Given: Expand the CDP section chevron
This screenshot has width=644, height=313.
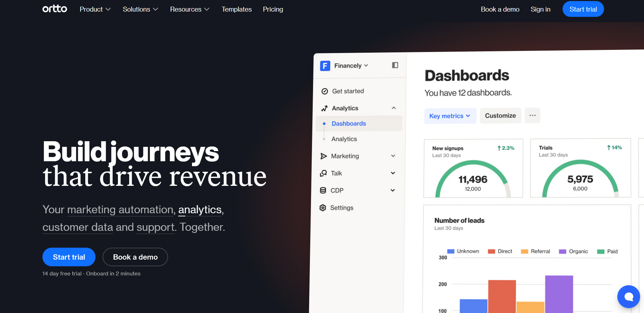Looking at the screenshot, I should click(393, 190).
